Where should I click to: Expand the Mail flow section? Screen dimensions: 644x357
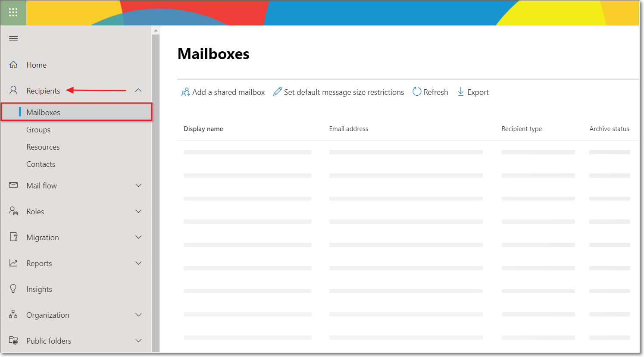138,185
